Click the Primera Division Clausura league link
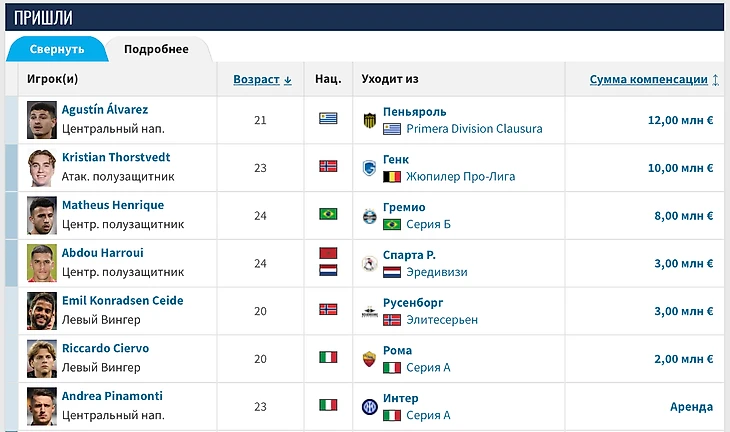This screenshot has width=730, height=432. (474, 129)
